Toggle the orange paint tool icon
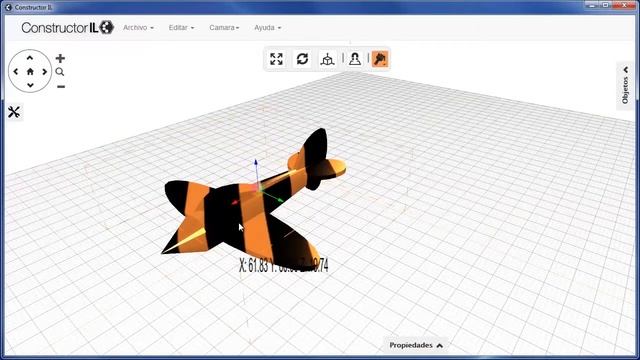The width and height of the screenshot is (640, 360). pos(380,59)
